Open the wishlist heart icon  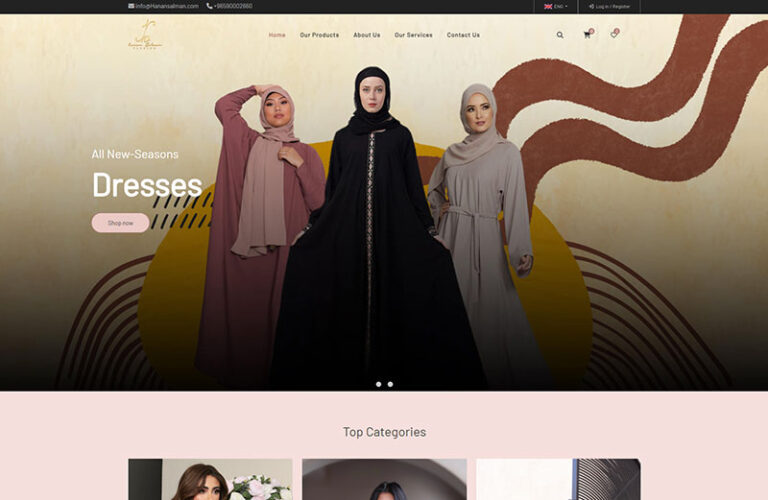[614, 35]
